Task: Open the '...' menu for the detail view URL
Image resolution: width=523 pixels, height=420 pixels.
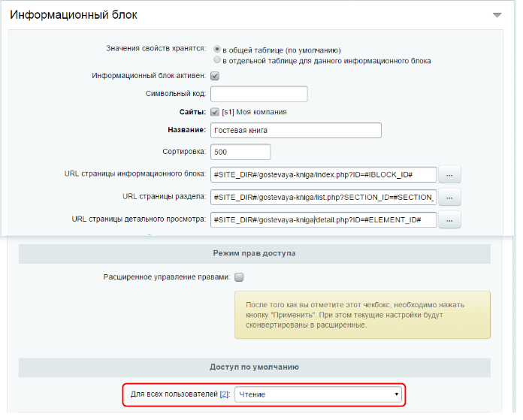Action: pos(449,220)
